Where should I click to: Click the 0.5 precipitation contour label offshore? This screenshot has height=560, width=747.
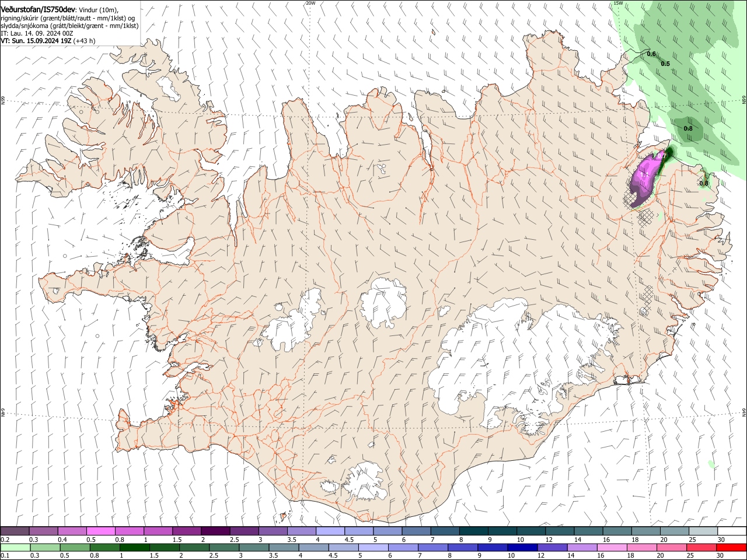665,64
